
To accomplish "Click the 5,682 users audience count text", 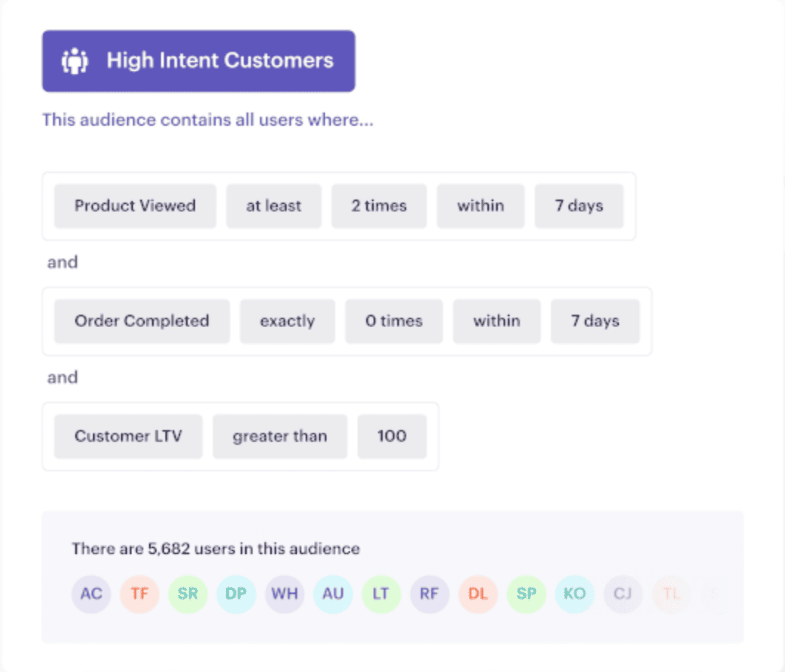I will [216, 549].
